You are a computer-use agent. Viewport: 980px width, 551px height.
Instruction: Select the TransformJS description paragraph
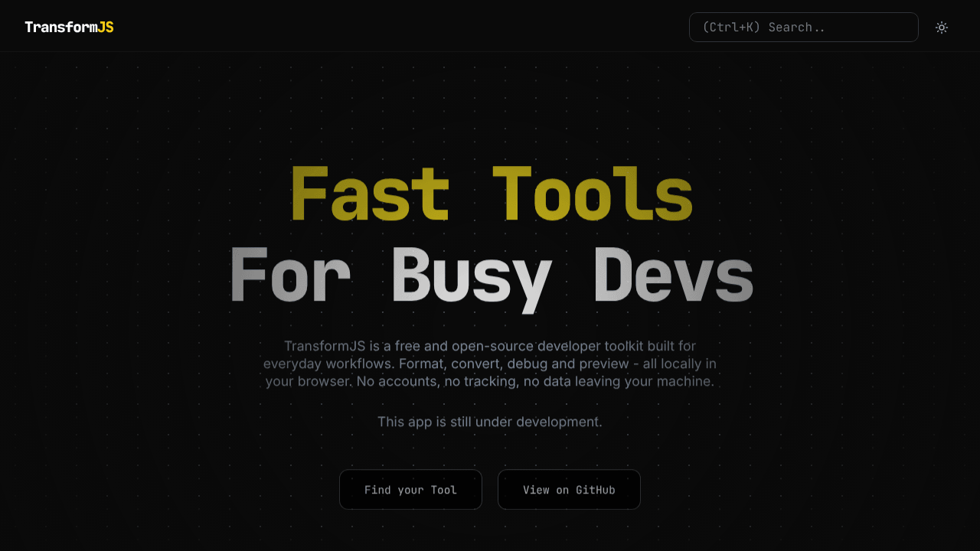tap(490, 364)
